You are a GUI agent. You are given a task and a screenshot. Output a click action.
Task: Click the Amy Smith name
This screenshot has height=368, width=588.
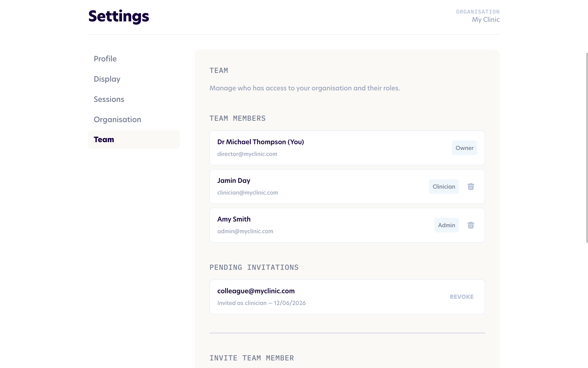click(x=234, y=219)
